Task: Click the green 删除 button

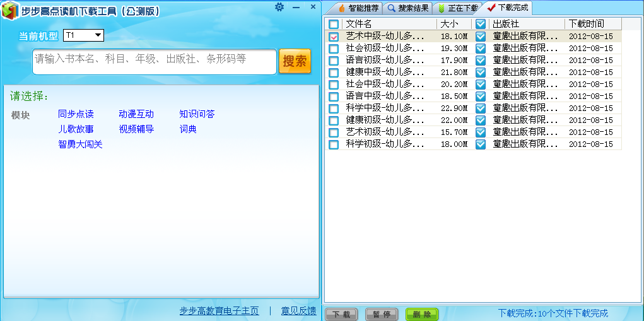Action: [422, 315]
